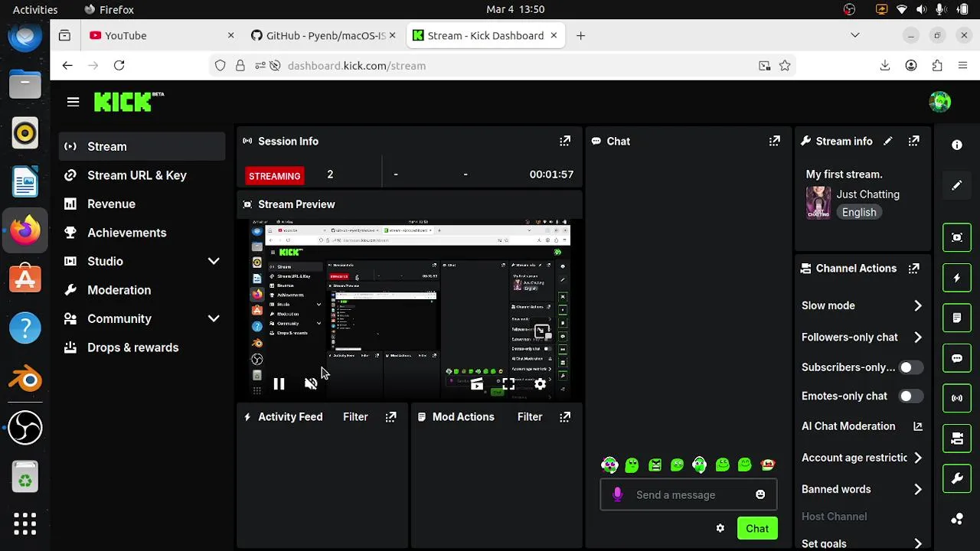Viewport: 980px width, 551px height.
Task: Unmute the stream preview audio
Action: (311, 383)
